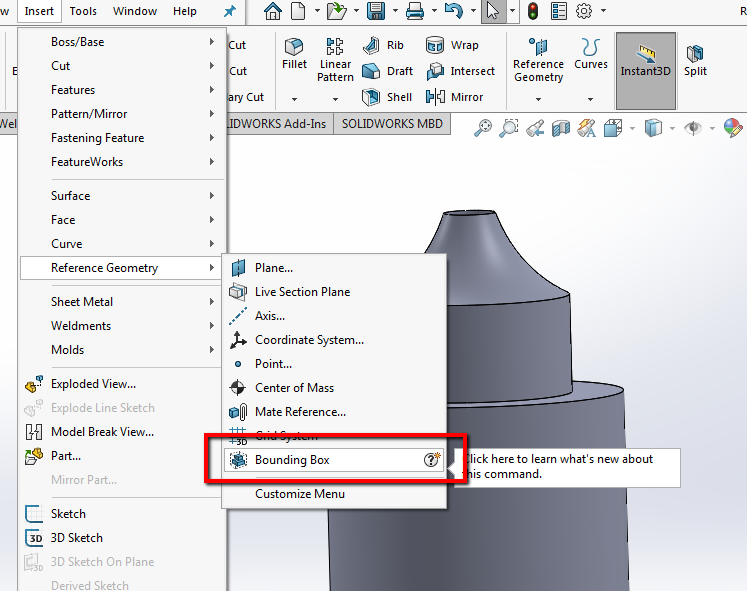
Task: Select the Fillet tool
Action: click(x=294, y=54)
